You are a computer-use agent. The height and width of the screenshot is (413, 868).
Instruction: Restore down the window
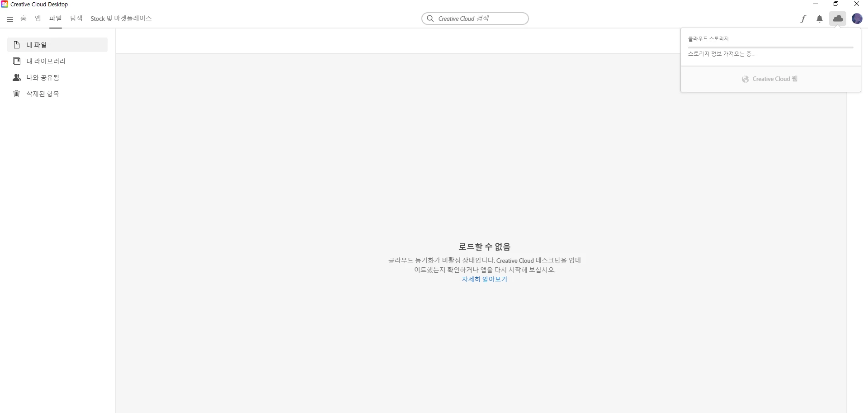coord(836,4)
